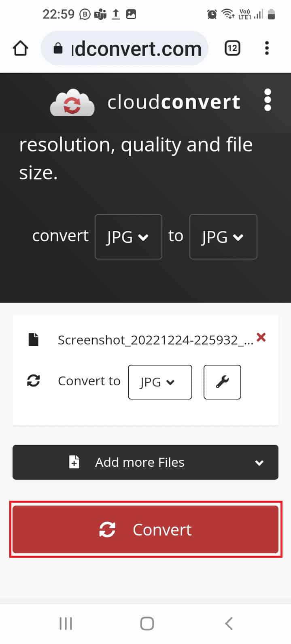Expand the Add more Files chevron

click(x=259, y=462)
